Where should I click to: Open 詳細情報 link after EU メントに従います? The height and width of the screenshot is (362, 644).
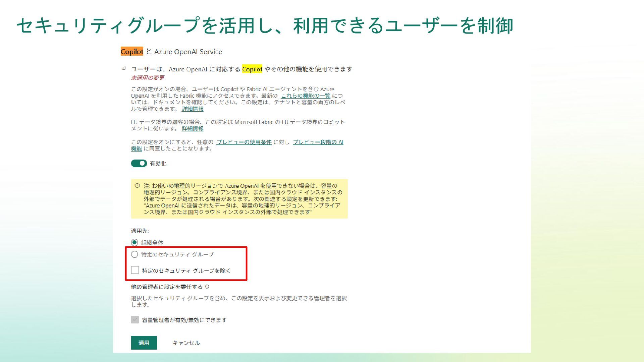tap(193, 128)
